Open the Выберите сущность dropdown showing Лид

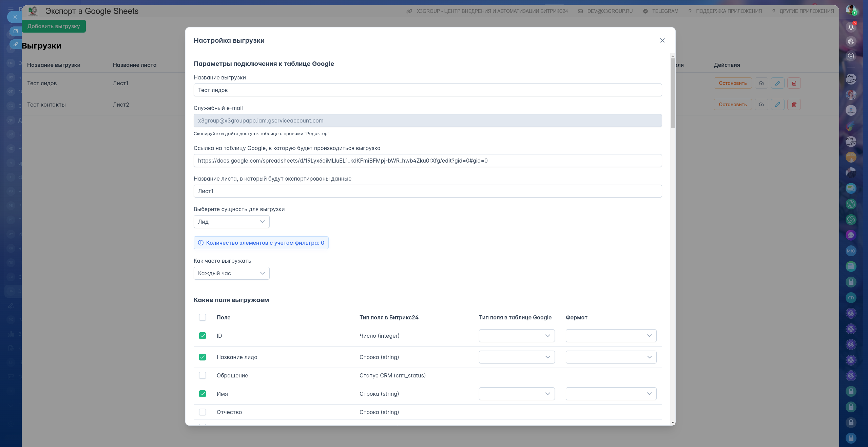pyautogui.click(x=231, y=222)
